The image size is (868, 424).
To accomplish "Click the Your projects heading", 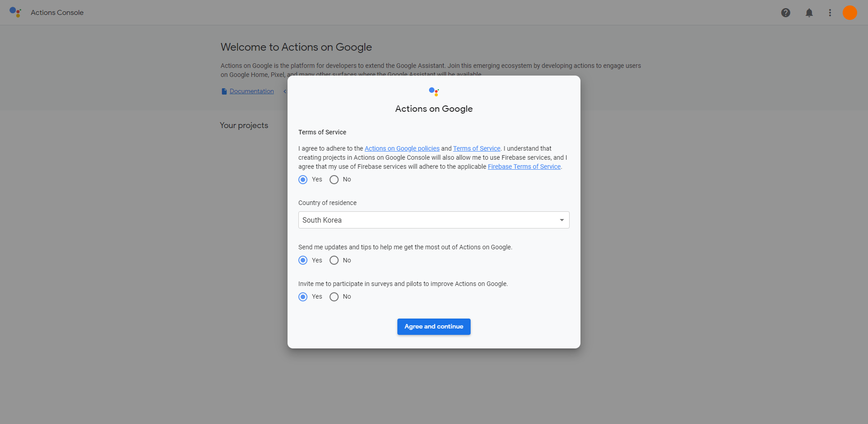I will (x=244, y=125).
